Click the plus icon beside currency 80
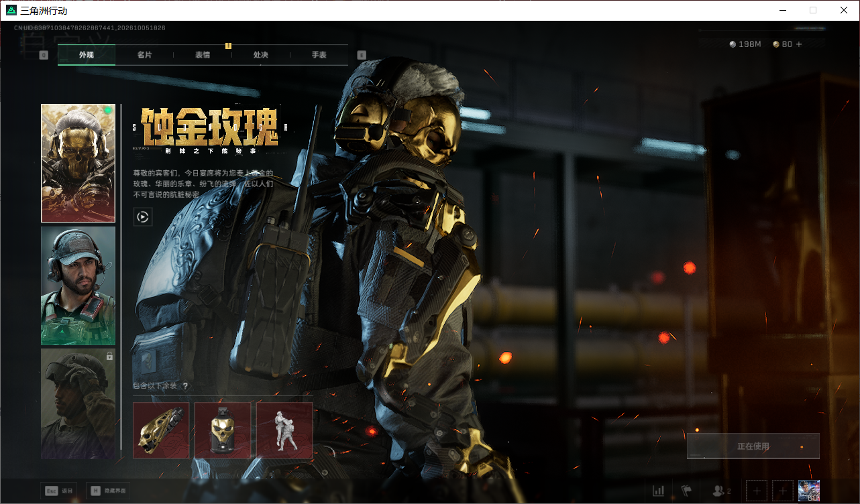This screenshot has width=860, height=504. [798, 44]
